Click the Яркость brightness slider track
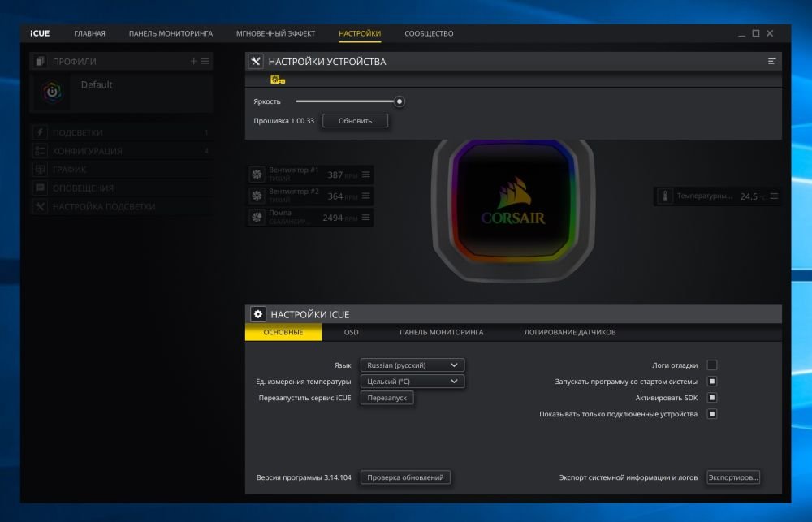The image size is (812, 522). point(345,101)
